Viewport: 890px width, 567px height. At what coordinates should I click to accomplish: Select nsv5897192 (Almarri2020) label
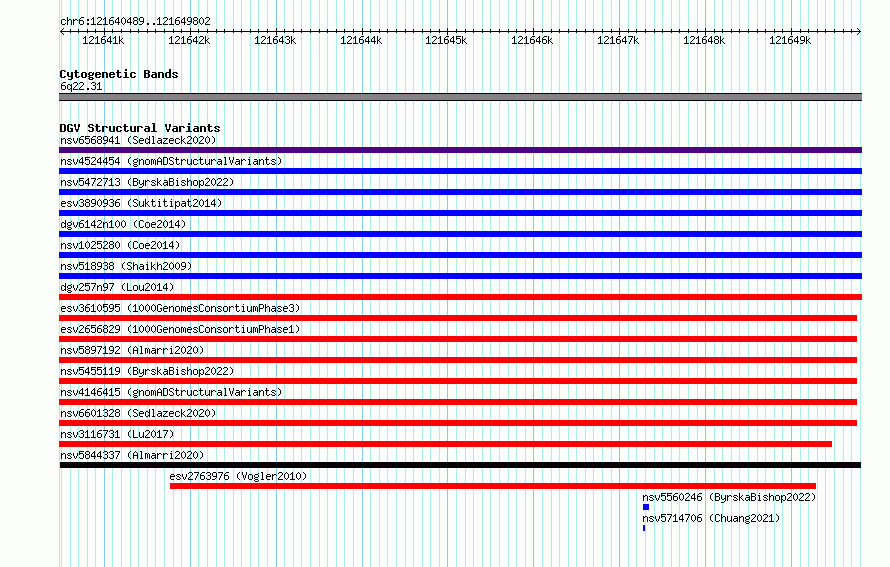[132, 350]
